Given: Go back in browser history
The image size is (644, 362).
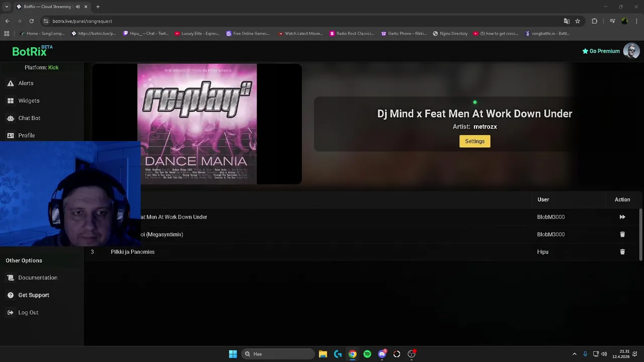Looking at the screenshot, I should [x=7, y=21].
